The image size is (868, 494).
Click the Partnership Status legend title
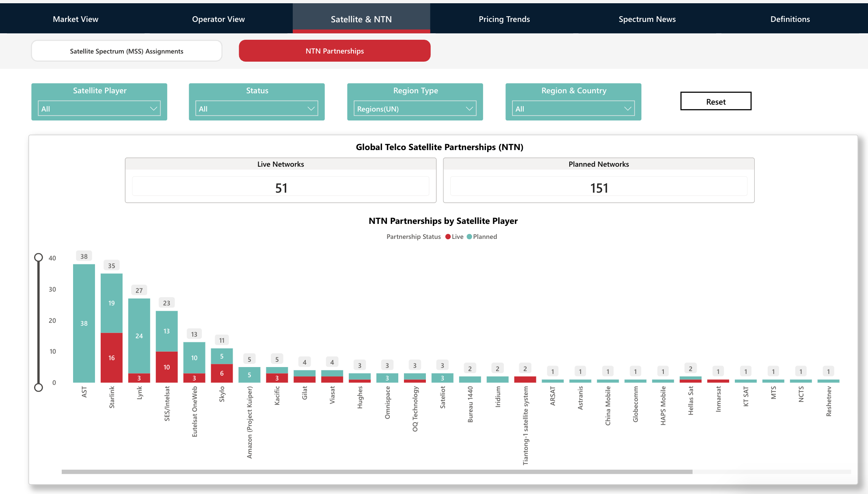point(413,237)
